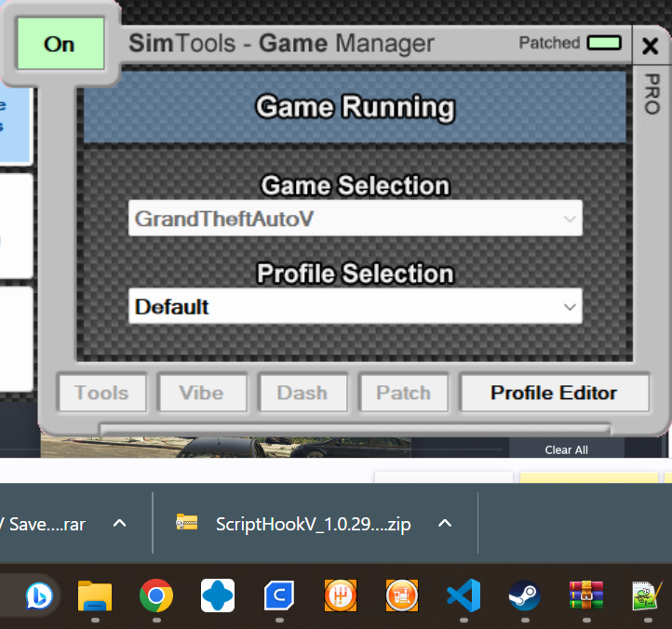Expand options chevron for the Save rar download
The width and height of the screenshot is (672, 629).
[119, 523]
